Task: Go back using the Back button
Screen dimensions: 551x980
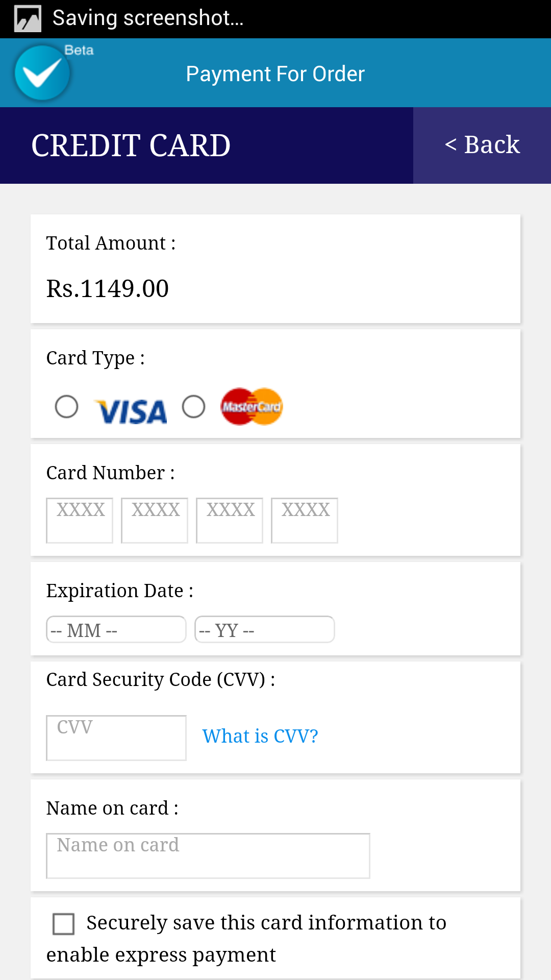Action: point(482,145)
